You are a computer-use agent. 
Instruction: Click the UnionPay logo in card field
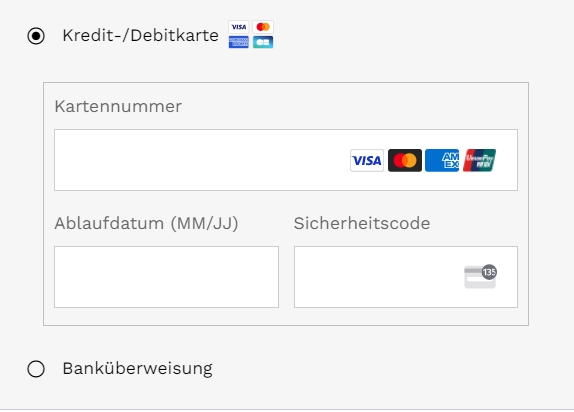480,160
